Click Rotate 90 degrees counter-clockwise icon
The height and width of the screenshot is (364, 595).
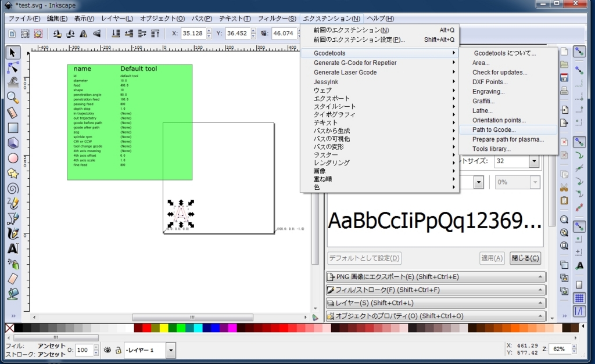[x=57, y=34]
